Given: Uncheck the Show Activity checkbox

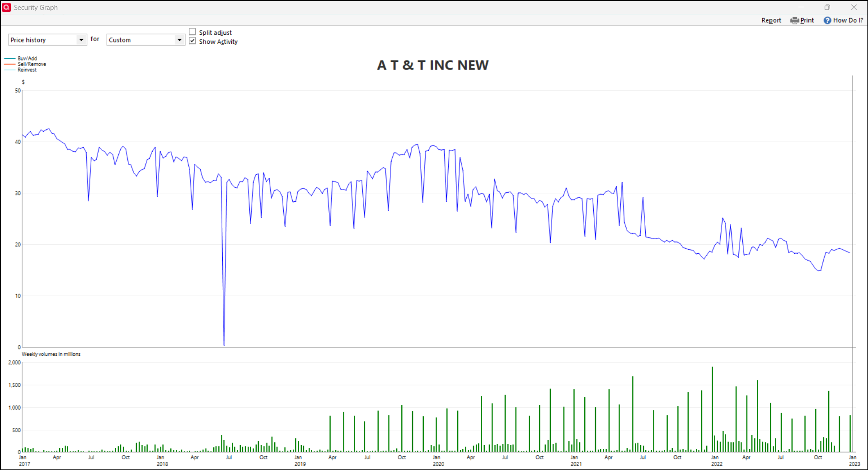Looking at the screenshot, I should pos(192,41).
